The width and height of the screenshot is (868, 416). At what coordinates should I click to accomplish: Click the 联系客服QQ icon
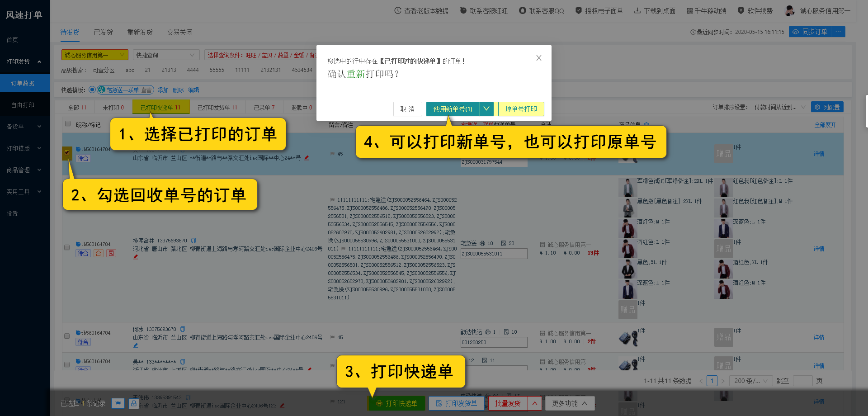pyautogui.click(x=523, y=10)
